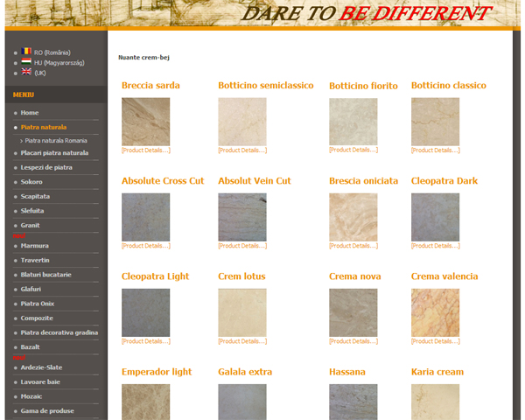
Task: Click the Hungarian flag icon
Action: [26, 62]
